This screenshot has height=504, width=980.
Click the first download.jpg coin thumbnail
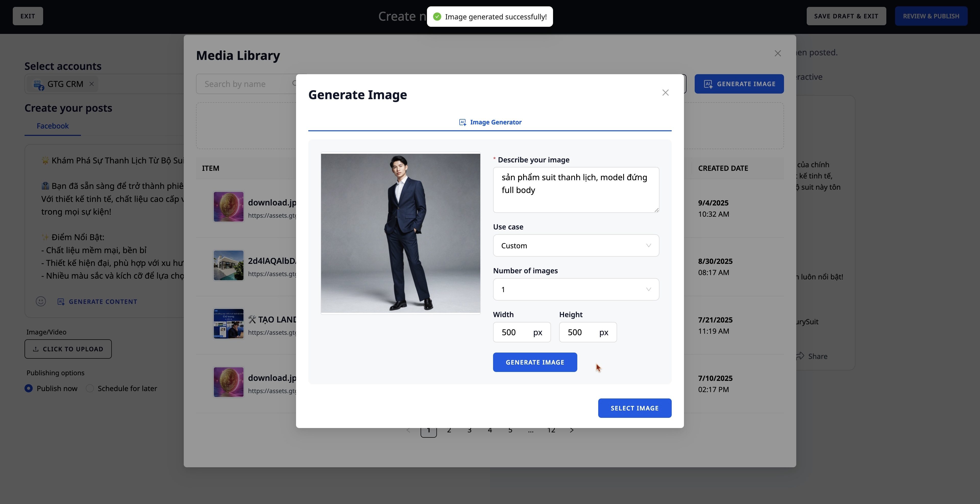tap(228, 207)
